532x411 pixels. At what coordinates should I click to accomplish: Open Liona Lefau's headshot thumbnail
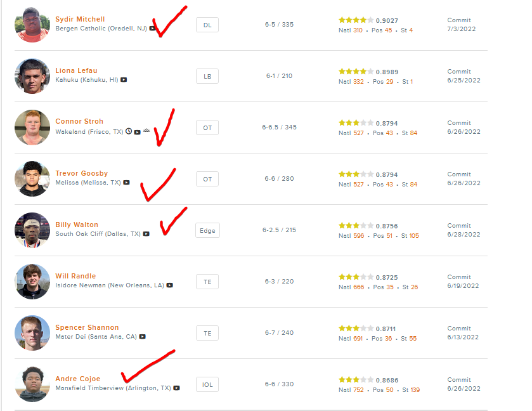click(32, 76)
